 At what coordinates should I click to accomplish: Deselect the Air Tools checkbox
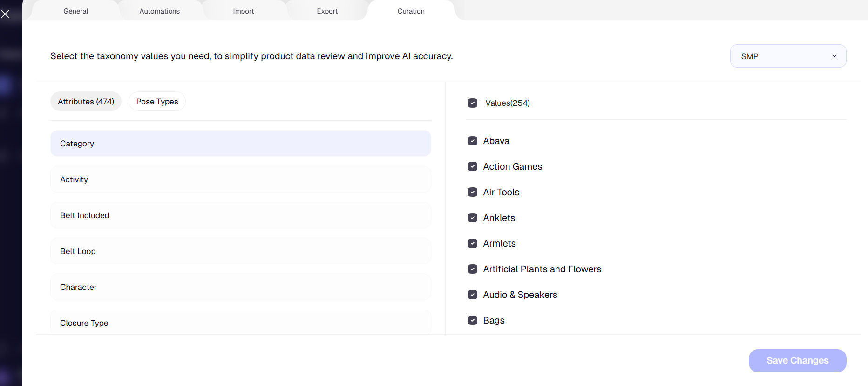click(x=473, y=192)
